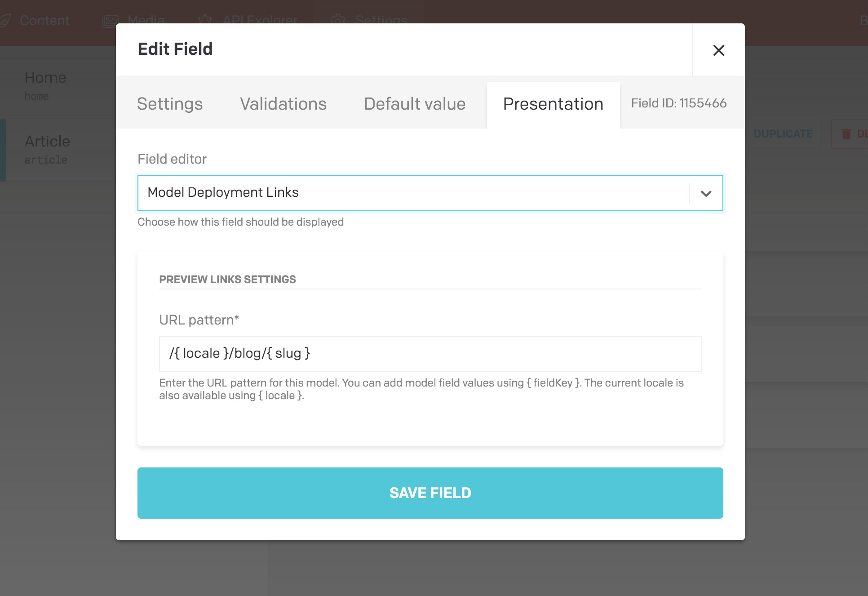Switch to the Settings tab in dialog
The image size is (868, 596).
tap(170, 104)
